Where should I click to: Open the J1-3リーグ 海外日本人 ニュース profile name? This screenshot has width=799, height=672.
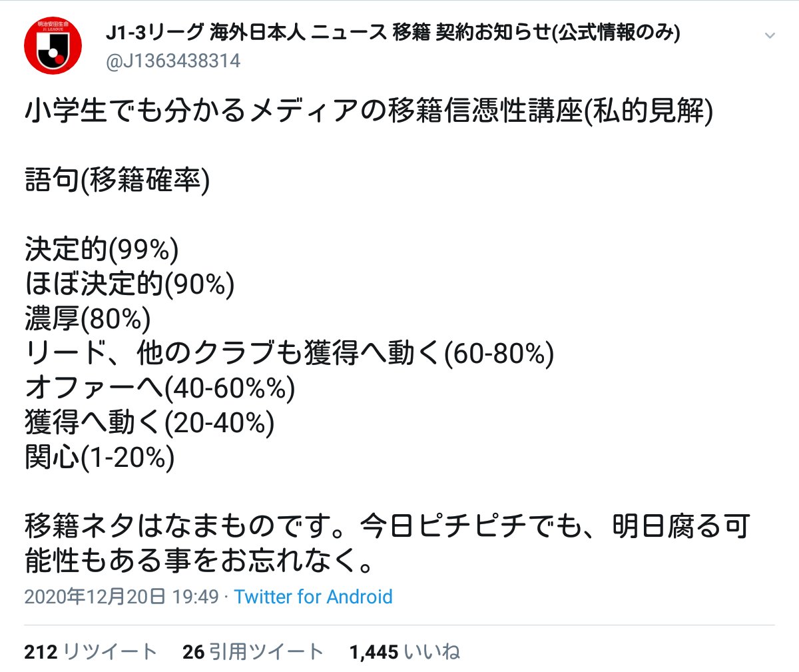[393, 33]
